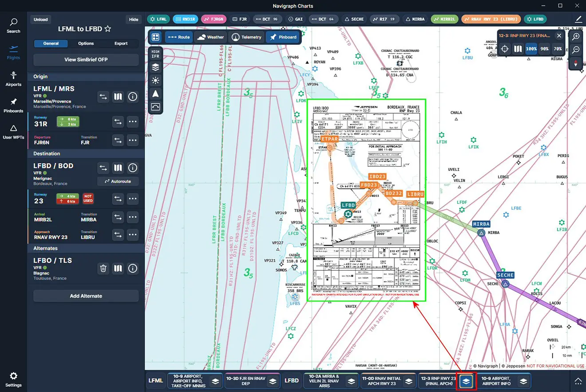Open User WPTs in the sidebar
This screenshot has height=392, width=586.
(x=13, y=132)
